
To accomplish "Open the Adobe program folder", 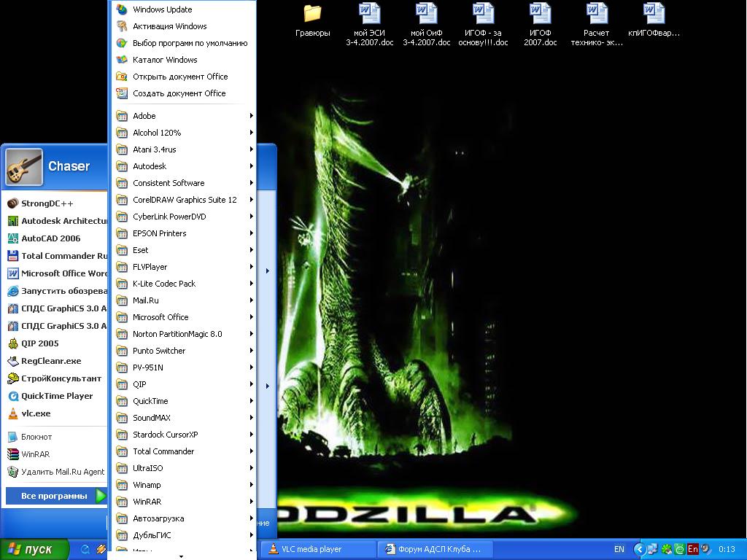I will point(183,116).
